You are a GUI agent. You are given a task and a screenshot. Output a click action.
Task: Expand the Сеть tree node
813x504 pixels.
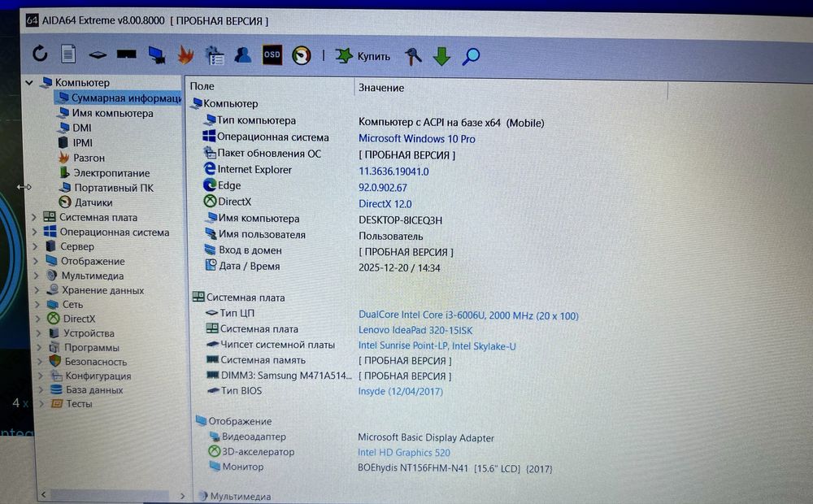[37, 304]
